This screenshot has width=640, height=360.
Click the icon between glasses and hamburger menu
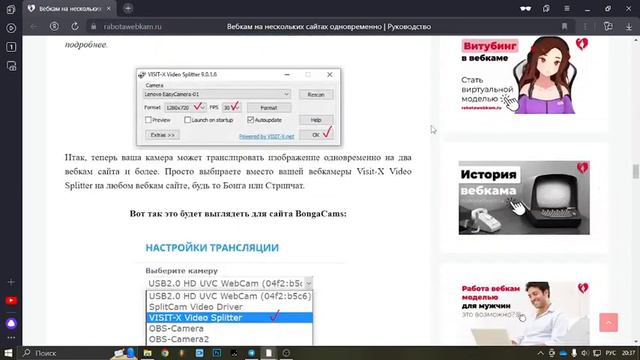546,9
